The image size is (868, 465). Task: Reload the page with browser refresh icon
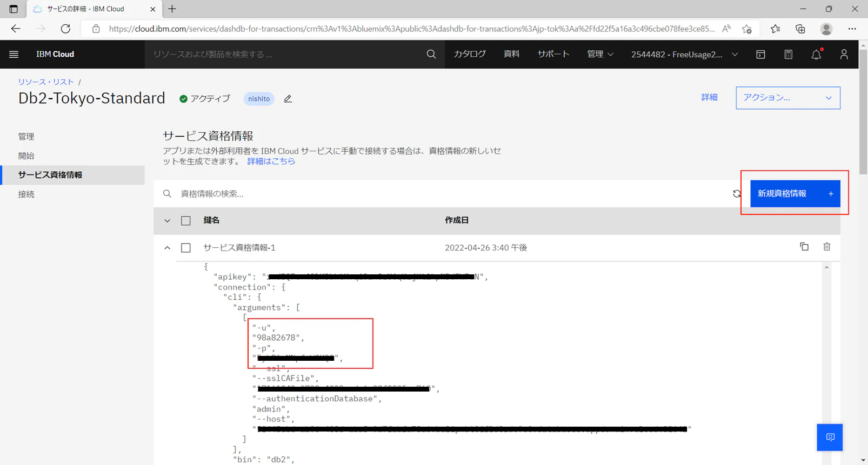[x=65, y=29]
